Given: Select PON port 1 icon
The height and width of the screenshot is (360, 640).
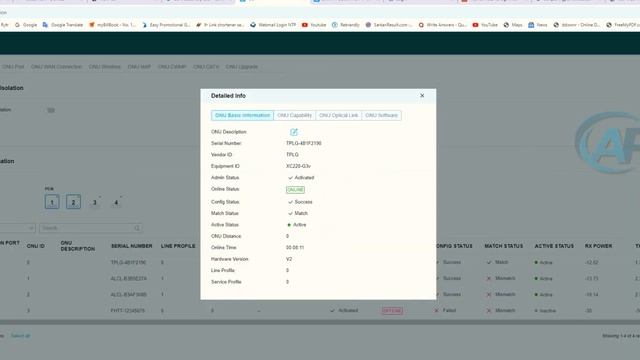Looking at the screenshot, I should tap(52, 202).
